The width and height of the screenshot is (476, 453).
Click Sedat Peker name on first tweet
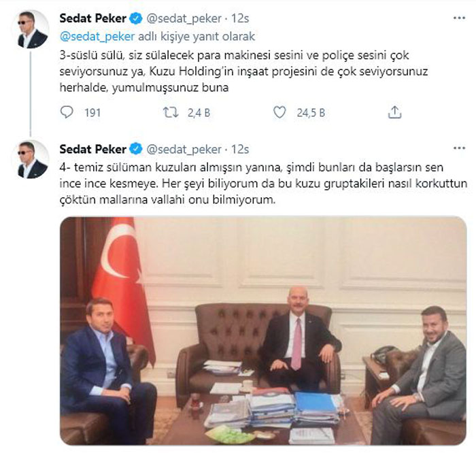[93, 18]
